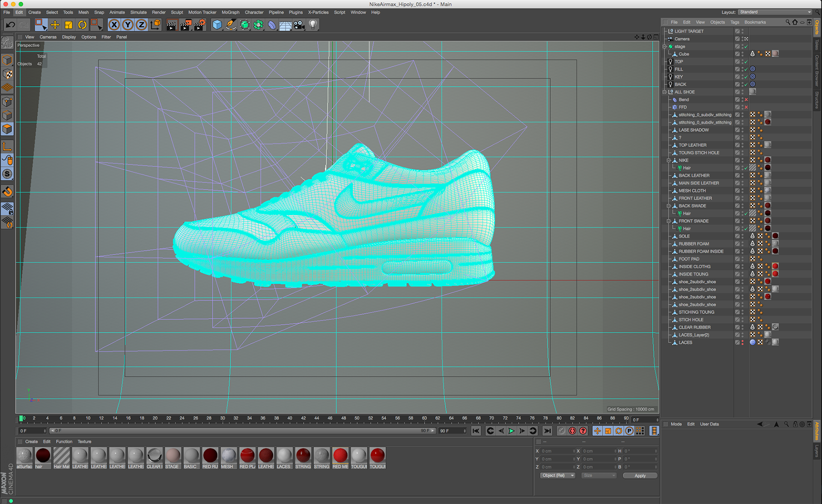Toggle the Bend deformer enable mark
Viewport: 822px width, 504px height.
pyautogui.click(x=746, y=100)
